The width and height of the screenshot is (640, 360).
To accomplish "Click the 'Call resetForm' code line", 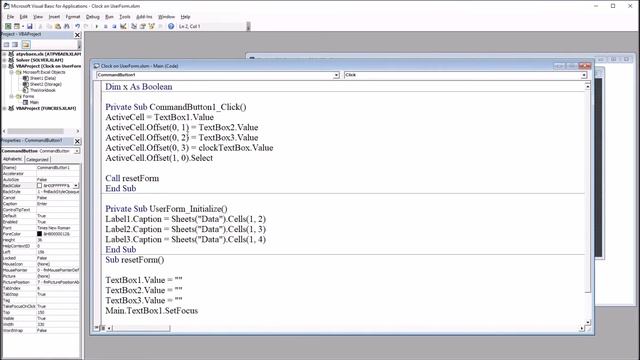I will tap(132, 178).
